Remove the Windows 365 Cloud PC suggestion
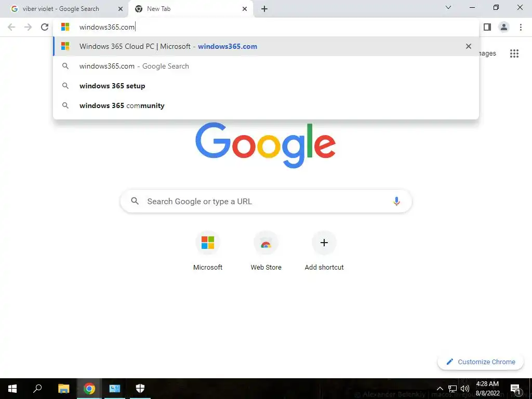Image resolution: width=532 pixels, height=399 pixels. (x=469, y=46)
